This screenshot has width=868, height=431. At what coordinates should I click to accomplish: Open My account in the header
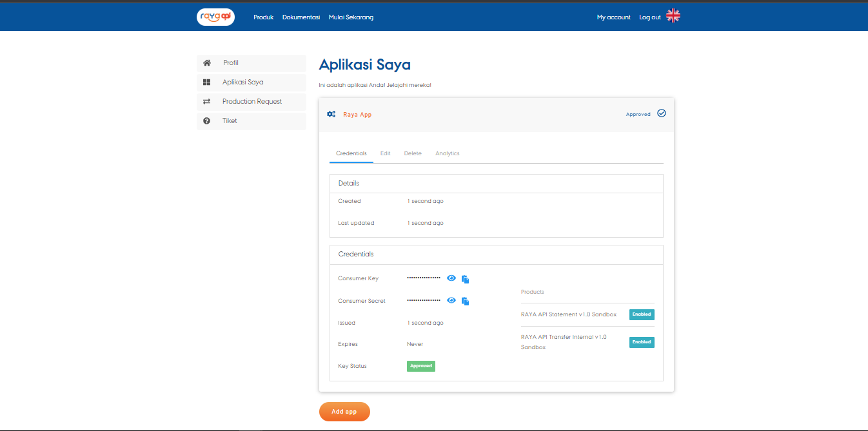tap(613, 17)
